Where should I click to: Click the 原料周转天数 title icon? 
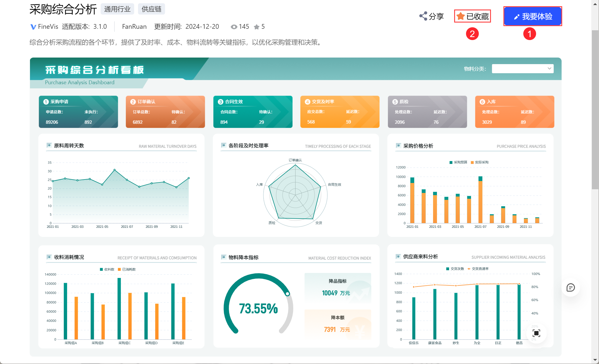coord(49,145)
